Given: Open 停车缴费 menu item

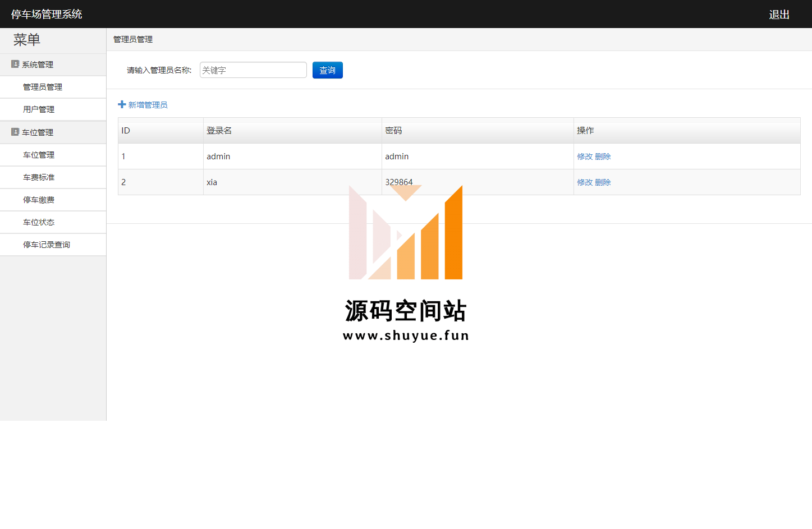Looking at the screenshot, I should click(53, 200).
